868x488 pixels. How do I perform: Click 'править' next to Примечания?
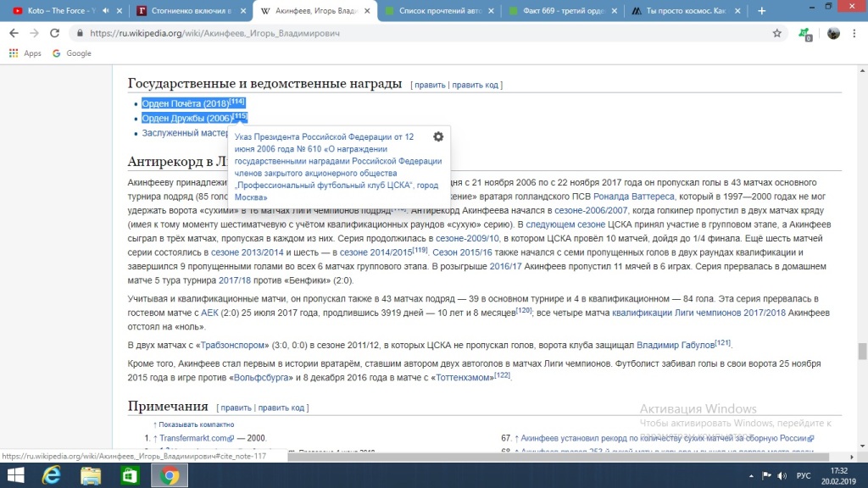pos(236,408)
